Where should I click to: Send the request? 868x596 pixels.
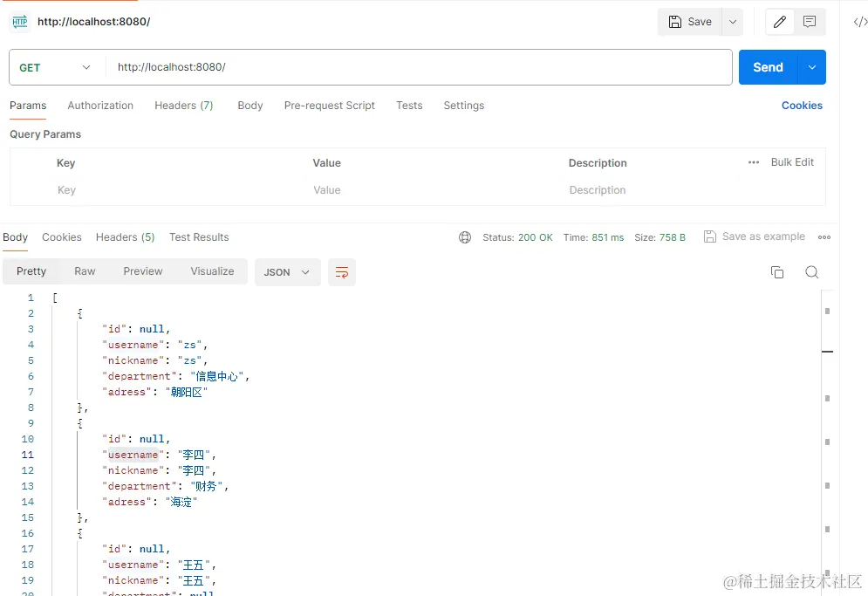click(768, 67)
